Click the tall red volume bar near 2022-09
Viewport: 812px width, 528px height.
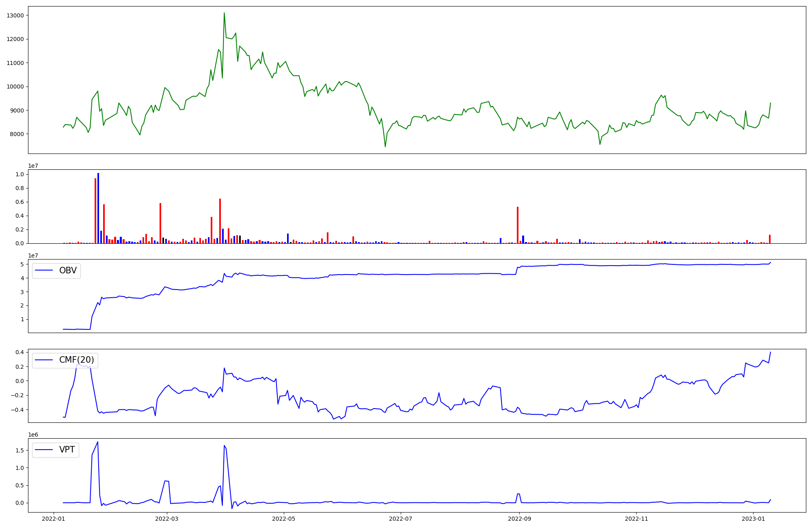coord(518,225)
